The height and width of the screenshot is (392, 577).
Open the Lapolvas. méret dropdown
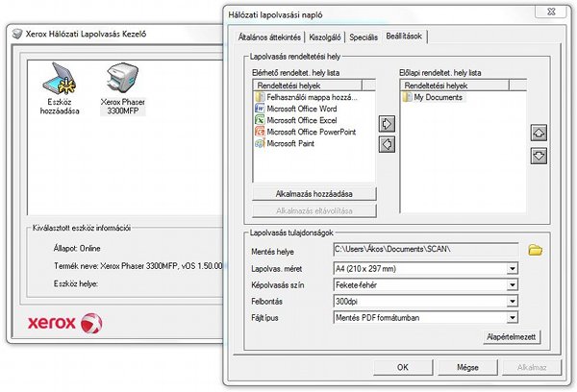[512, 269]
